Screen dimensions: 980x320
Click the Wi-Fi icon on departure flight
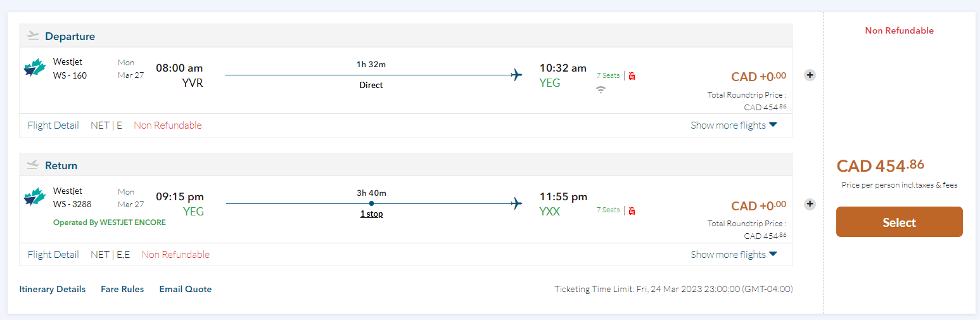[601, 90]
